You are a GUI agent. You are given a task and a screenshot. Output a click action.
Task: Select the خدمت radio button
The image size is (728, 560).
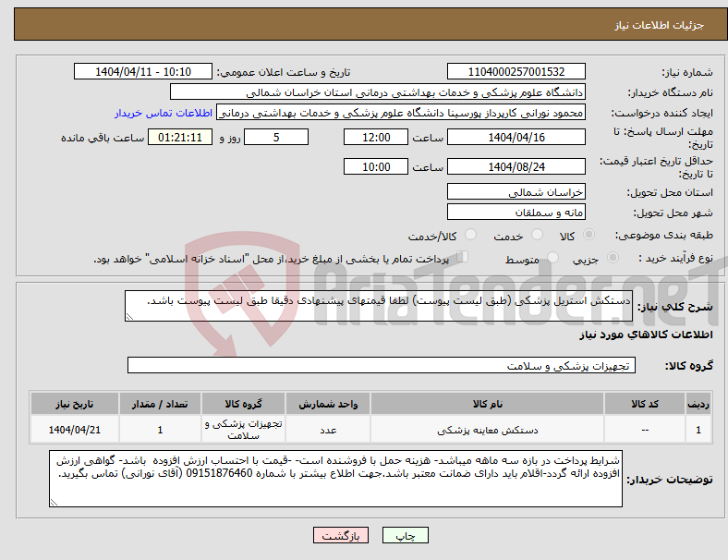(x=537, y=235)
